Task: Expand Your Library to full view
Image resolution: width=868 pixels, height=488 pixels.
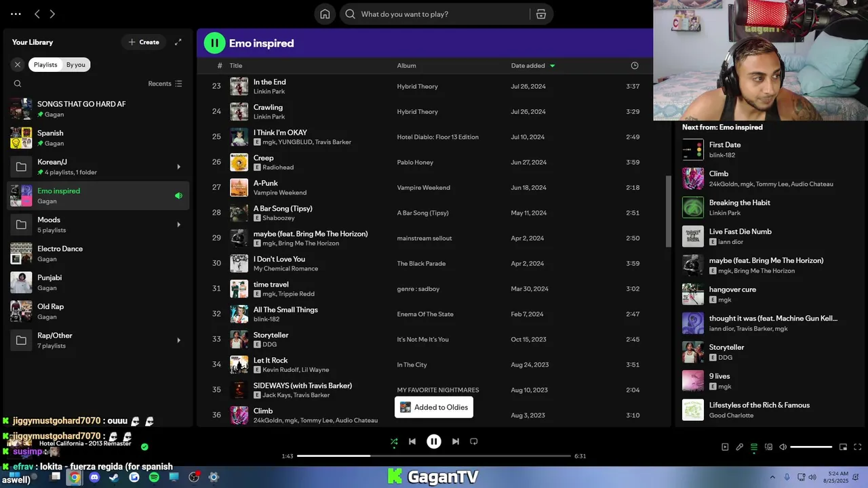Action: pyautogui.click(x=178, y=42)
